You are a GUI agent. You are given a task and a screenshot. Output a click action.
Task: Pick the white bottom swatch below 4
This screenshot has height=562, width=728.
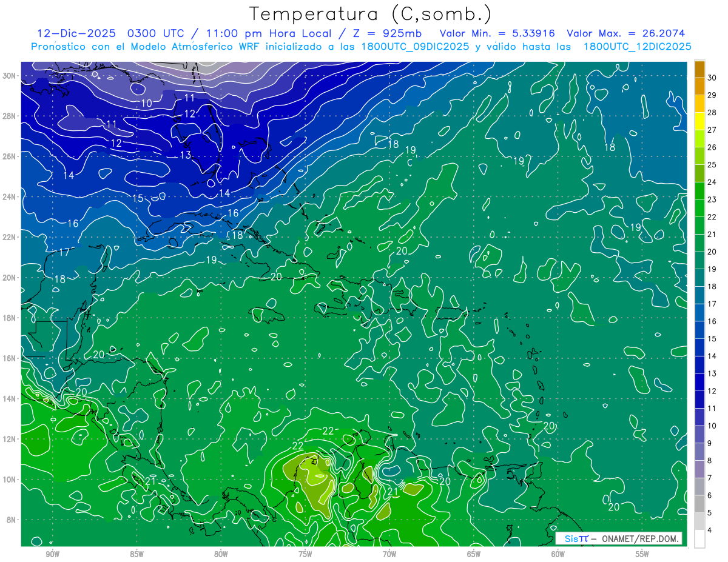point(699,539)
